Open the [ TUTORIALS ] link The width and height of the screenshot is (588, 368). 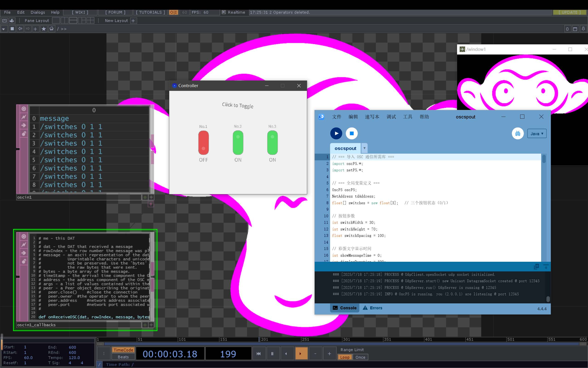[x=150, y=12]
